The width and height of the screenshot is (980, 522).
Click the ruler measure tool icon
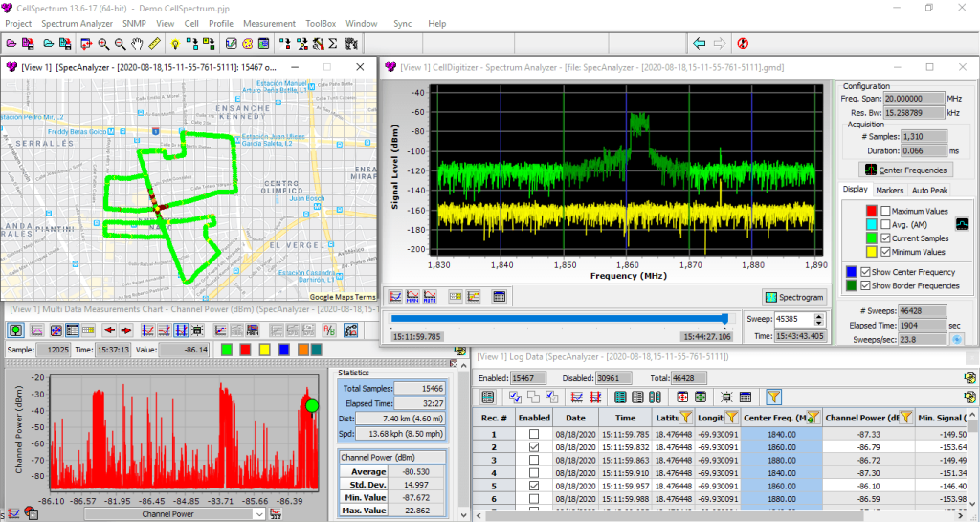click(x=154, y=43)
